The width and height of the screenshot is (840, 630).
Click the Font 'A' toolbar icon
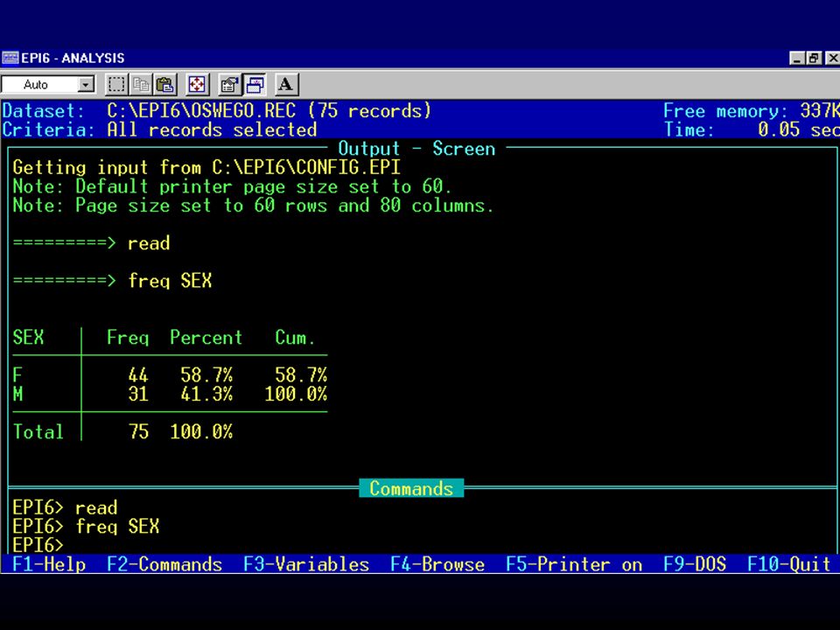click(x=285, y=85)
